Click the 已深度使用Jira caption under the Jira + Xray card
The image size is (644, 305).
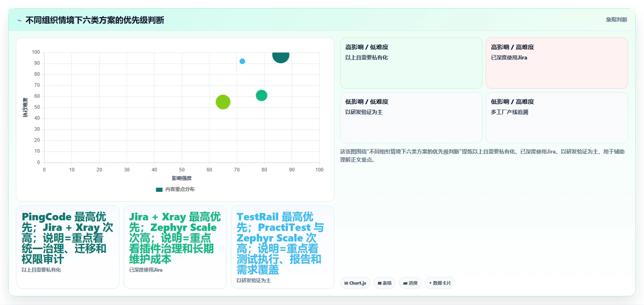click(146, 270)
